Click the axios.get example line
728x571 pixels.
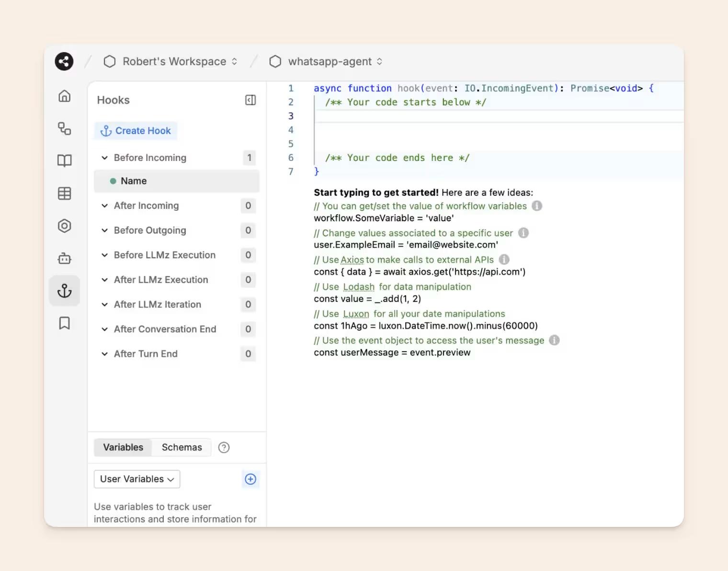click(x=420, y=272)
